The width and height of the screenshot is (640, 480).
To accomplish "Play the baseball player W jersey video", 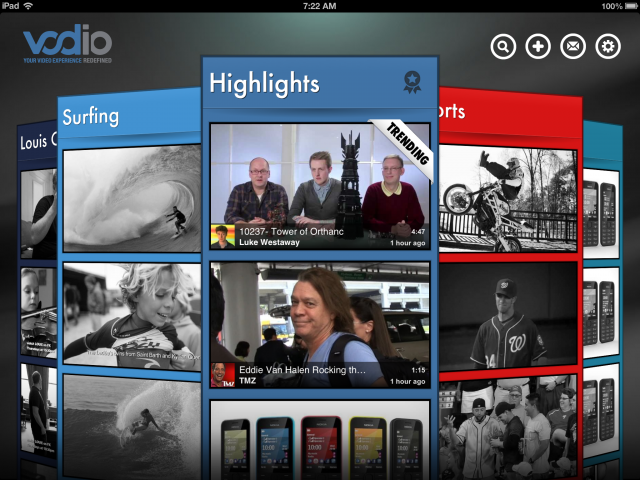I will click(508, 316).
